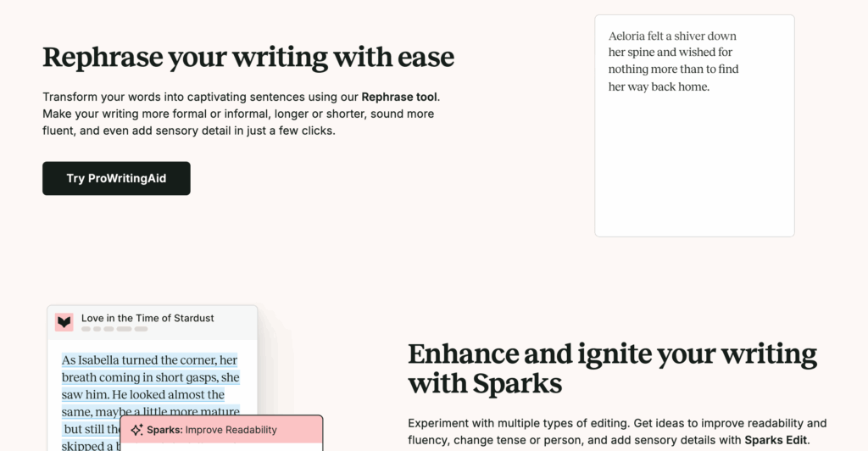The image size is (868, 451).
Task: Select the 'Love in the Time of Stardust' document title
Action: pos(147,318)
